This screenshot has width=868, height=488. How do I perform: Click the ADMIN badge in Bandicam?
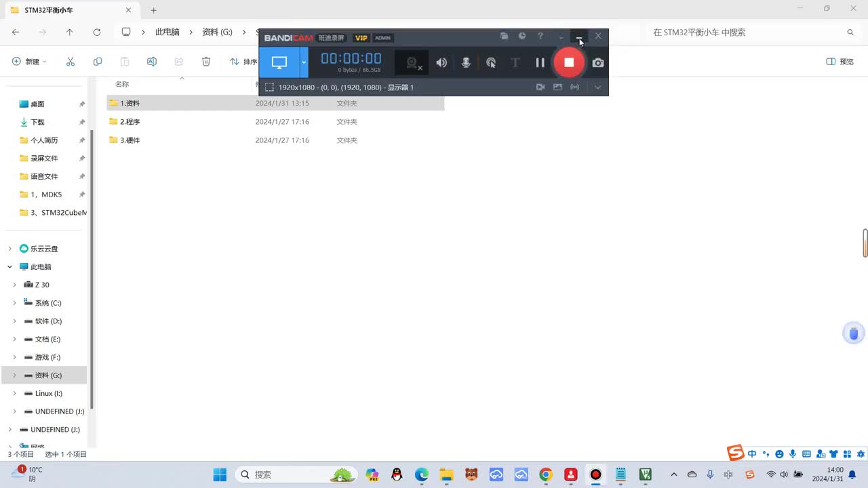(x=382, y=38)
